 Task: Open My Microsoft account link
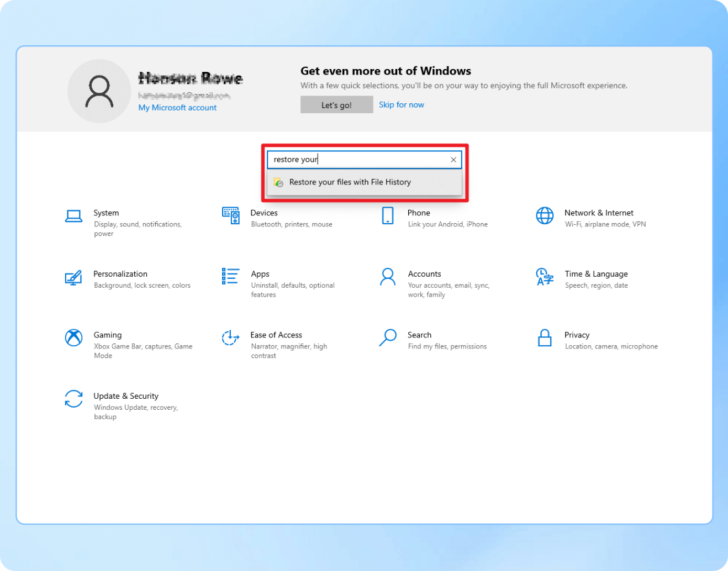click(177, 108)
